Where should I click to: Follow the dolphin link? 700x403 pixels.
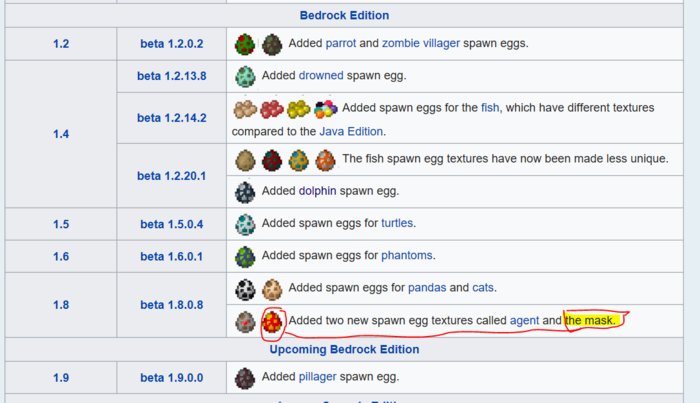coord(317,191)
